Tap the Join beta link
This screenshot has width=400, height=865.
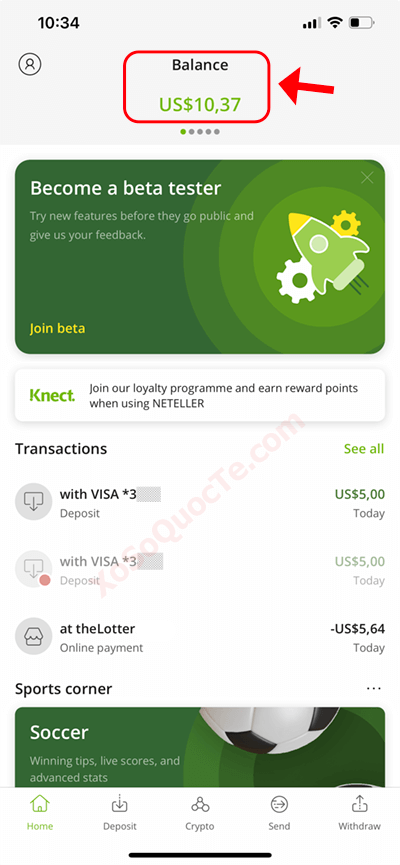57,329
